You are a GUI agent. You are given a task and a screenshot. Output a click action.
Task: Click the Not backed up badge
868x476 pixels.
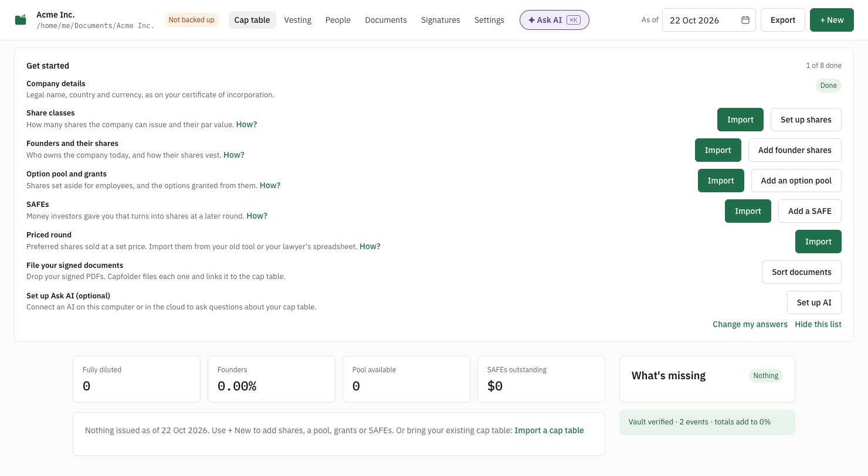tap(191, 20)
